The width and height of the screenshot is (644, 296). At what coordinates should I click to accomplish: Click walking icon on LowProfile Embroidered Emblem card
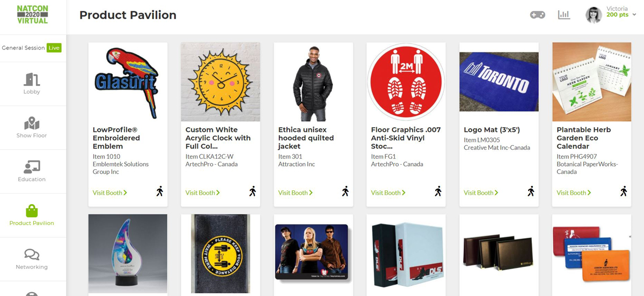tap(159, 191)
